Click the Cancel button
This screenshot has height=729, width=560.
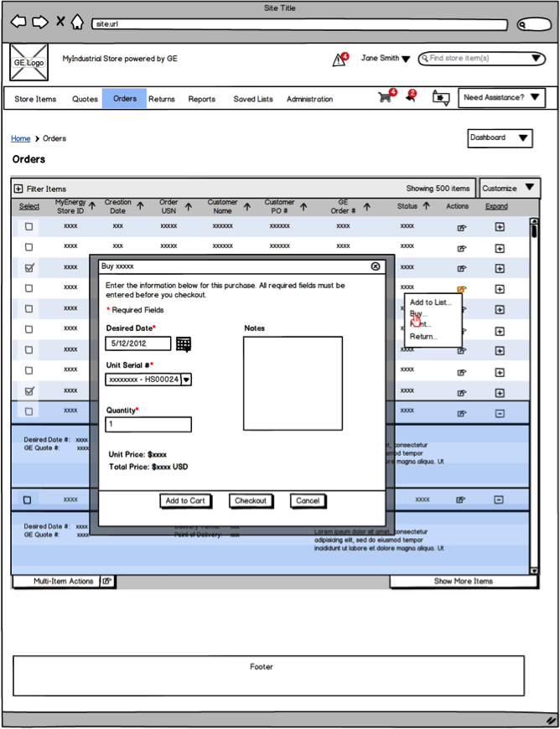pyautogui.click(x=308, y=501)
